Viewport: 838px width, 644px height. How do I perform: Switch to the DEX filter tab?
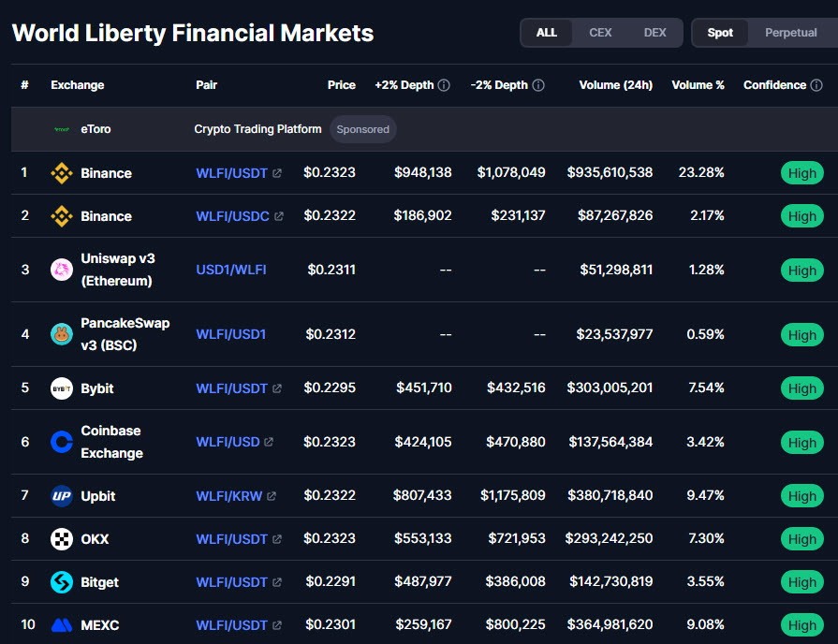pos(654,33)
